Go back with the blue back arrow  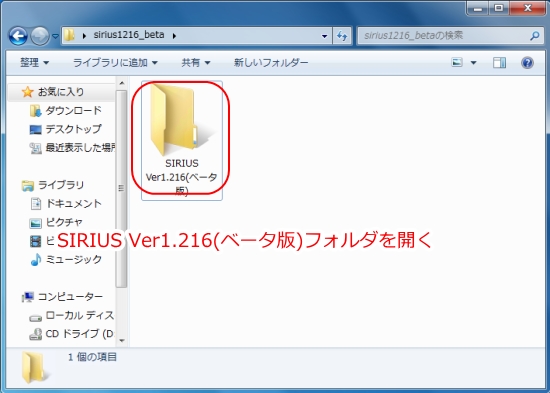coord(18,36)
